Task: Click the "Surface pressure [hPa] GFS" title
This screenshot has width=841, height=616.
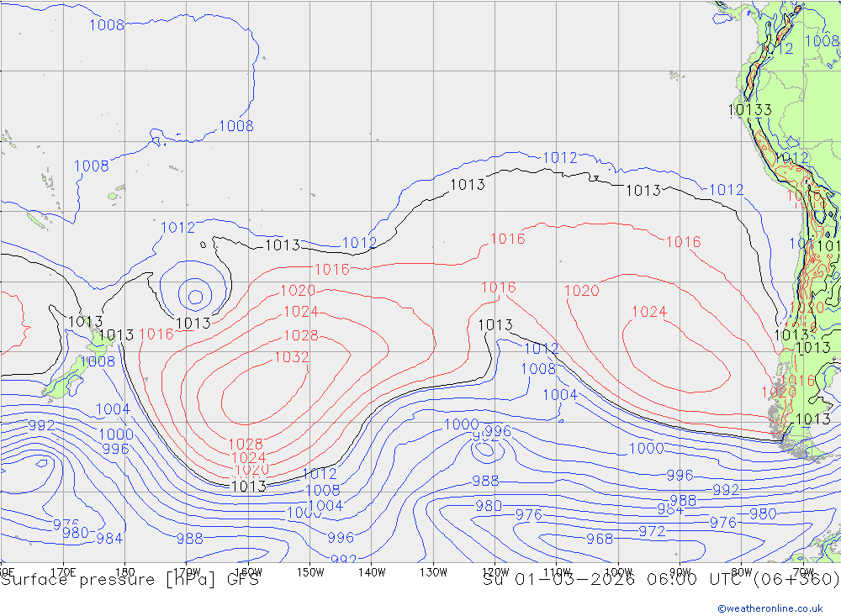Action: coord(130,580)
